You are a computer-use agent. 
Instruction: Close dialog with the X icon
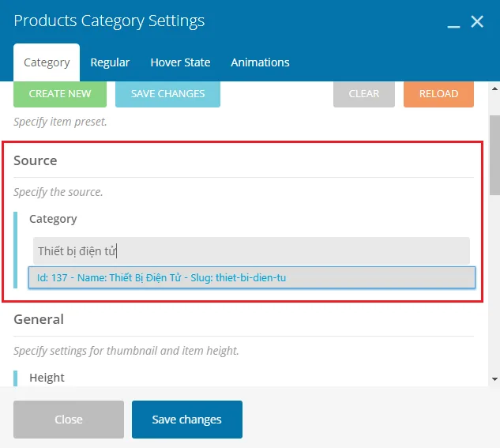[x=477, y=22]
